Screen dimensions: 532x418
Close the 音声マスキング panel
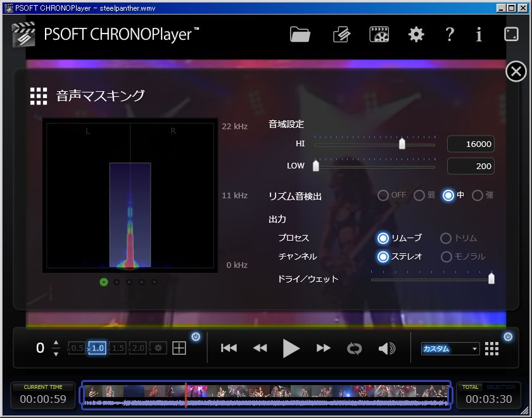pos(516,72)
